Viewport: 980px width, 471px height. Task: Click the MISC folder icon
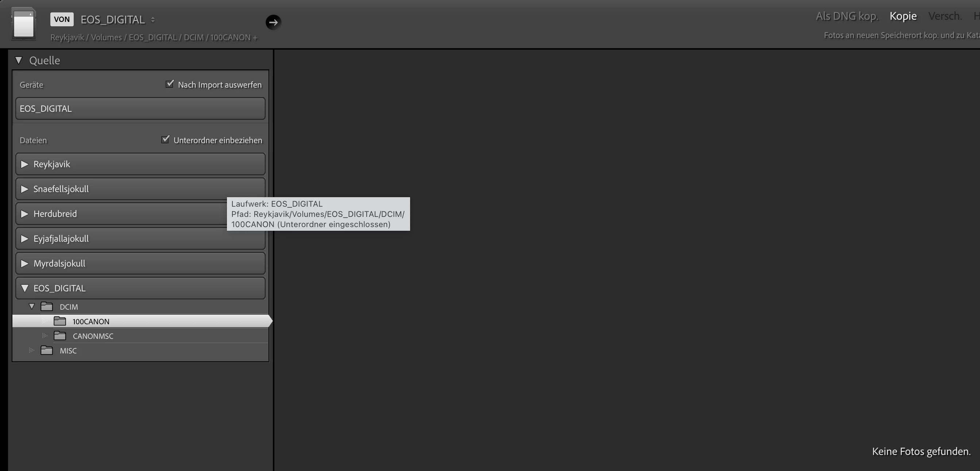point(47,350)
